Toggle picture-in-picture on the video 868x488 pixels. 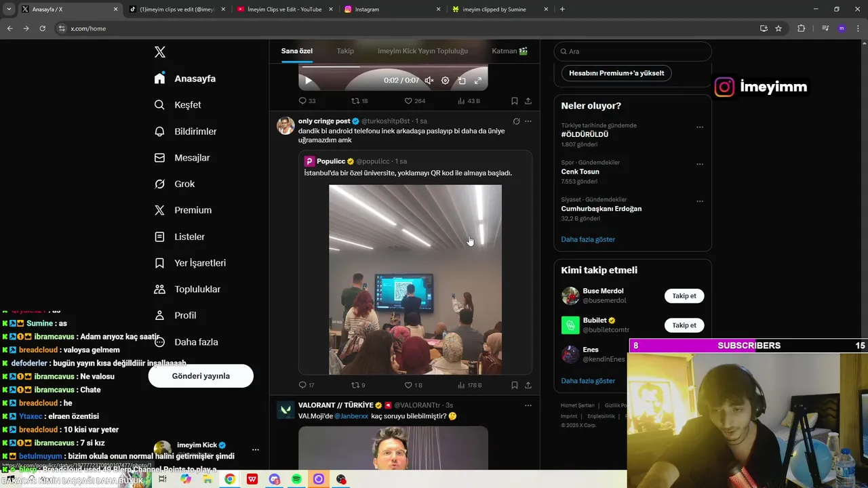[x=462, y=81]
